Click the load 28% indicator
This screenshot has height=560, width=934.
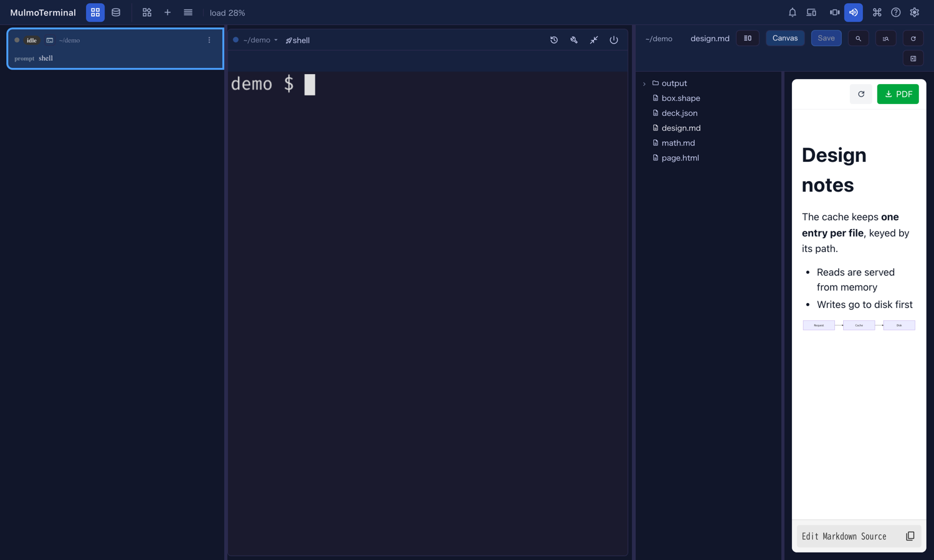coord(227,12)
